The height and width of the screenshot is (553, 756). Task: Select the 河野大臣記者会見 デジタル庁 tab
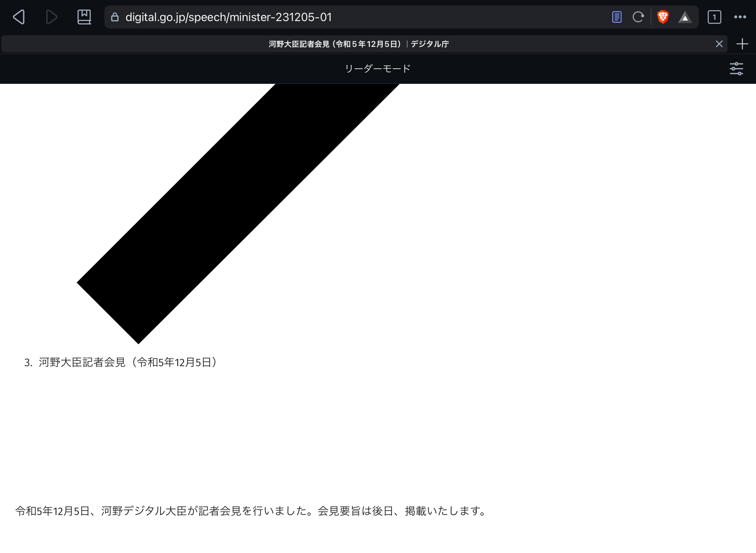(x=359, y=44)
